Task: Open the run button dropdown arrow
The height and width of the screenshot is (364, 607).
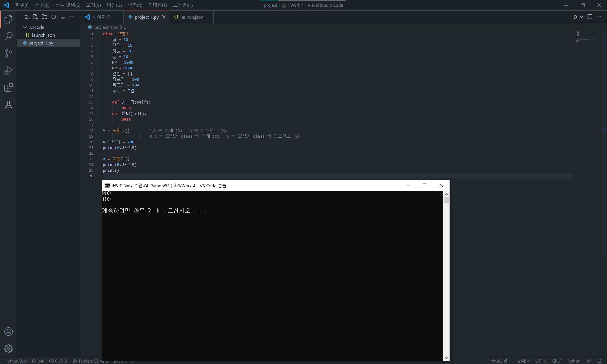Action: tap(581, 17)
